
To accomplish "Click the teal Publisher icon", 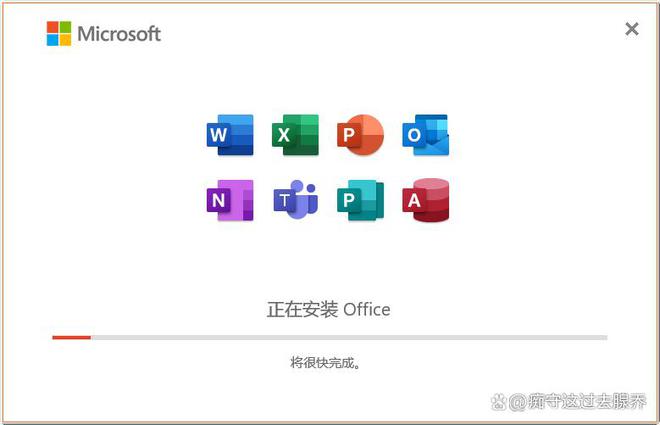I will point(360,200).
